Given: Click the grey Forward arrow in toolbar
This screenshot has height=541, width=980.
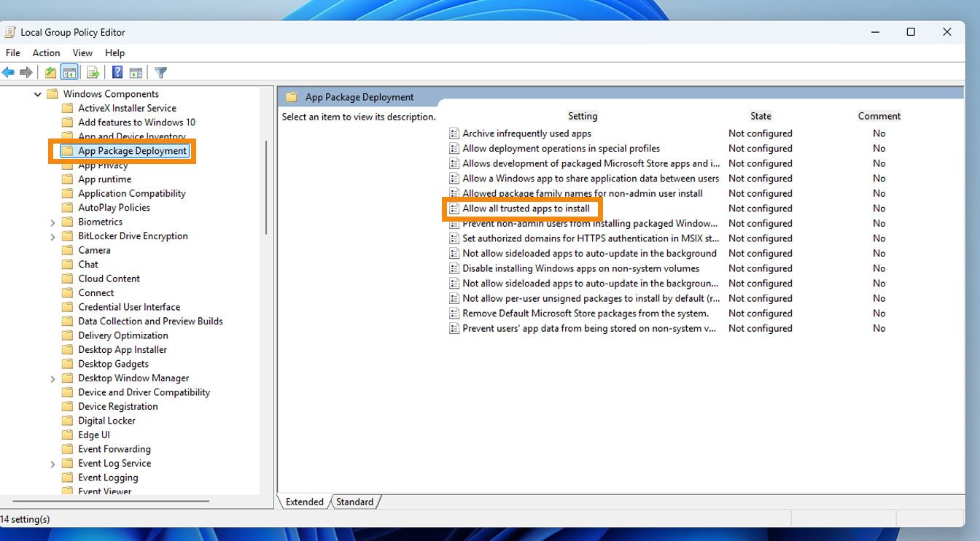Looking at the screenshot, I should [26, 72].
